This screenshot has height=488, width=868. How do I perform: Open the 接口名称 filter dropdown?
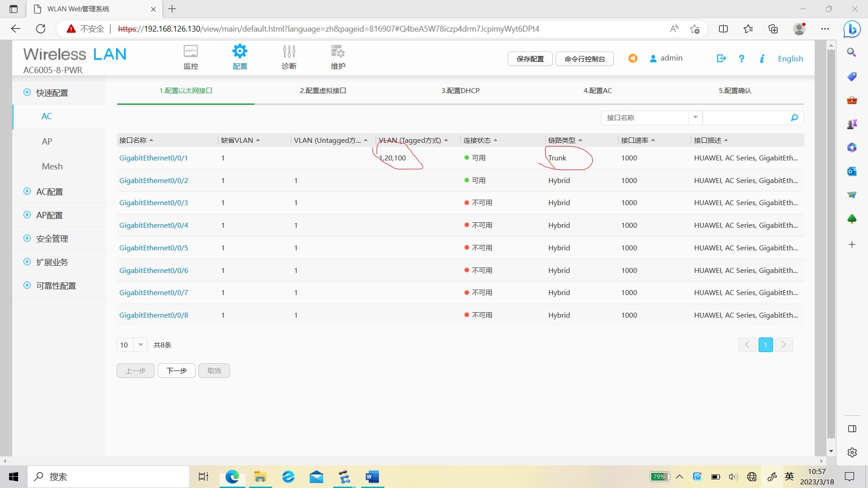coord(695,117)
